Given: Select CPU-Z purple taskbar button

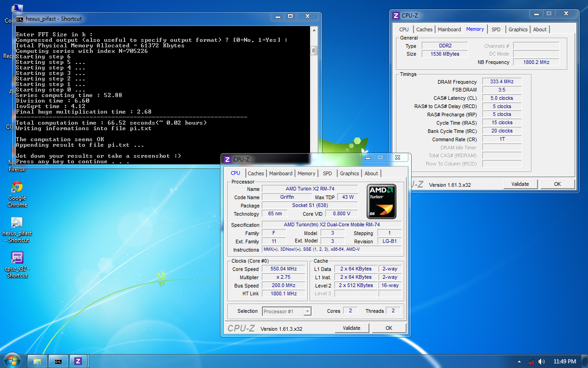Looking at the screenshot, I should coord(79,361).
